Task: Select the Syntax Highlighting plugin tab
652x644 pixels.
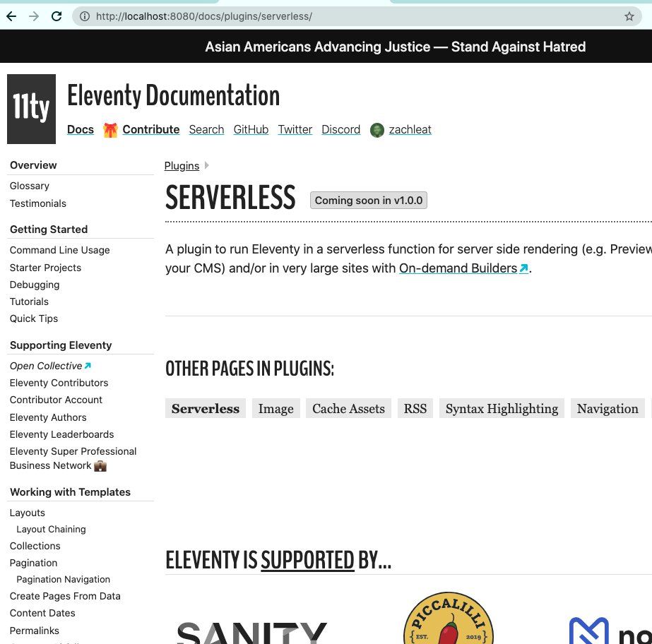Action: pyautogui.click(x=502, y=409)
